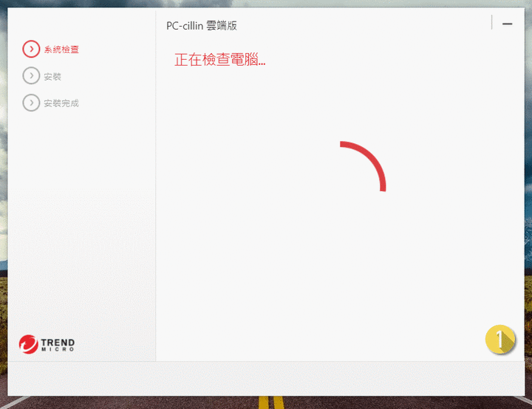Image resolution: width=532 pixels, height=409 pixels.
Task: Click the 正在檢查電腦... heading
Action: tap(219, 60)
